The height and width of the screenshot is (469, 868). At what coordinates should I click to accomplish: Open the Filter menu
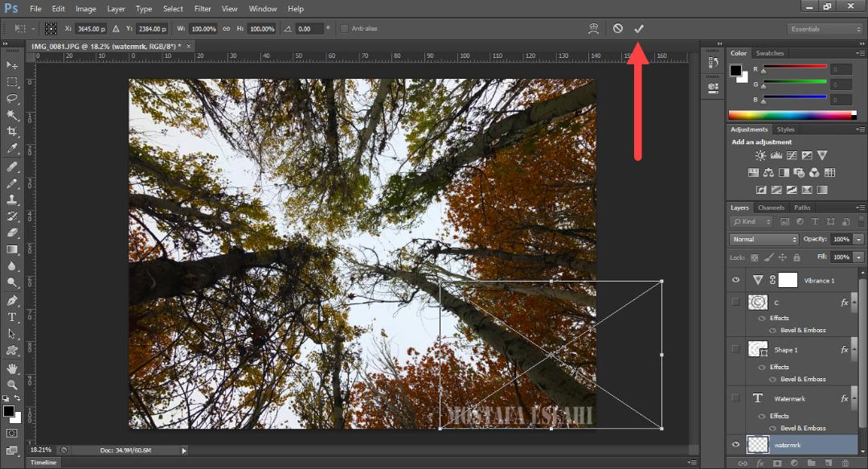coord(203,8)
